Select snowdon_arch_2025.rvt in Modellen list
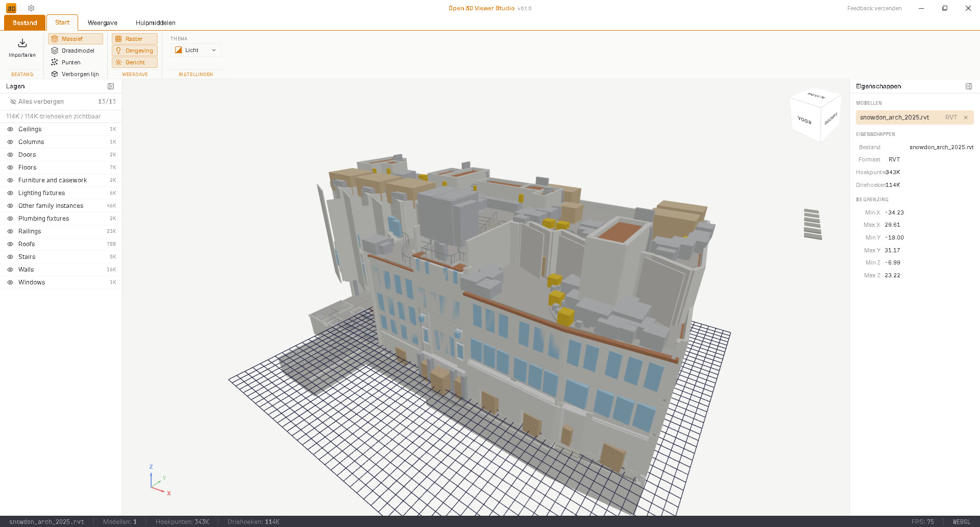This screenshot has height=527, width=980. [x=915, y=117]
